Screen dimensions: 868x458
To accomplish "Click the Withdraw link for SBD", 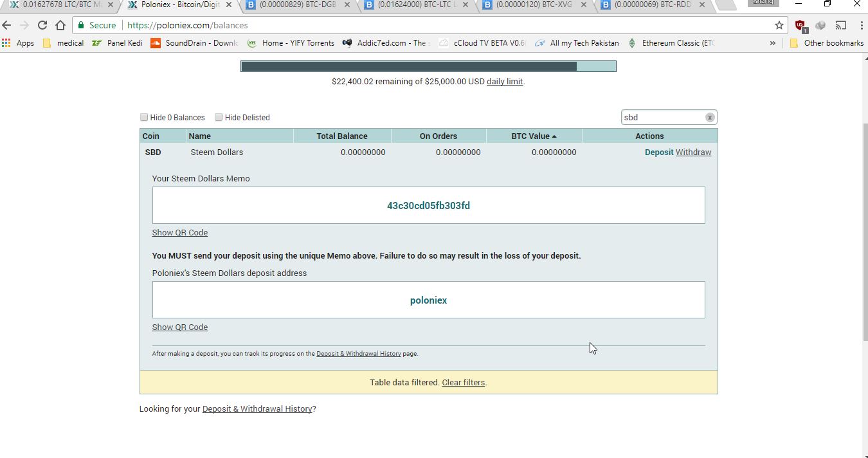I will click(x=693, y=152).
